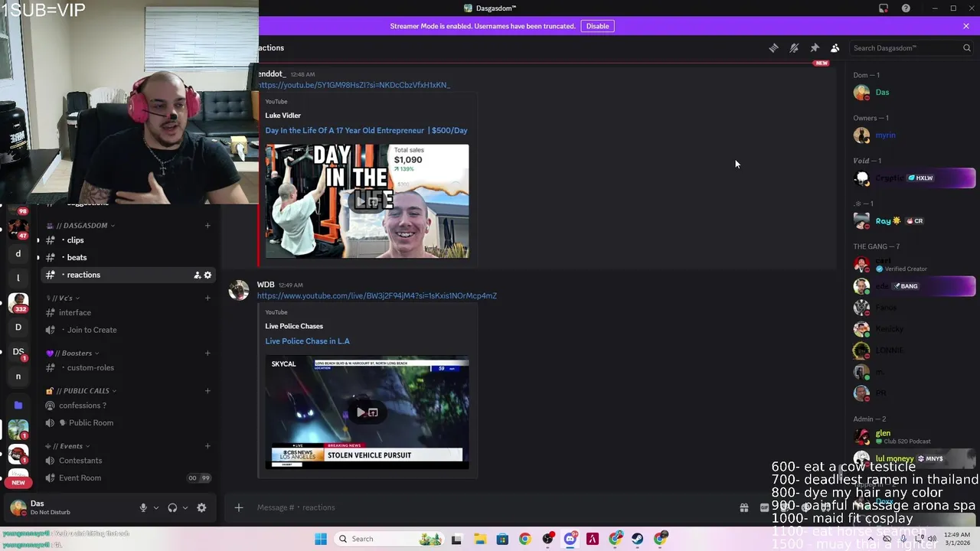Viewport: 980px width, 551px height.
Task: Toggle channel notification mute bell icon
Action: coord(794,47)
